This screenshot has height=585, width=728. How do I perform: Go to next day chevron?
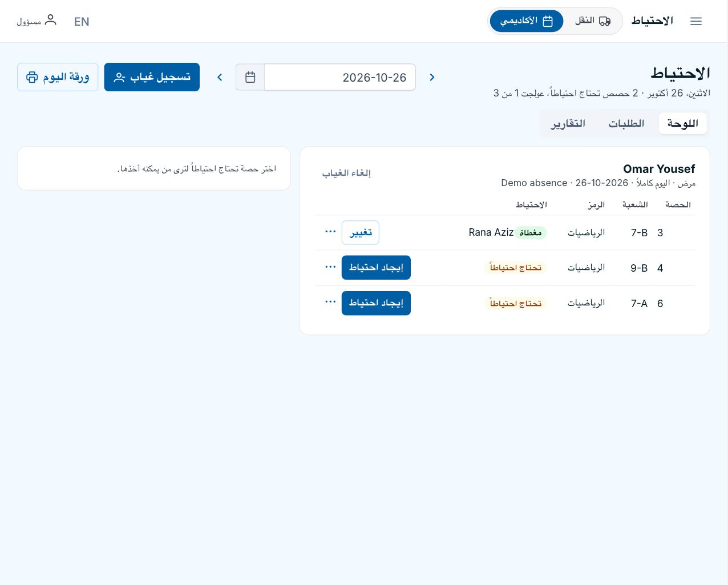click(x=220, y=77)
